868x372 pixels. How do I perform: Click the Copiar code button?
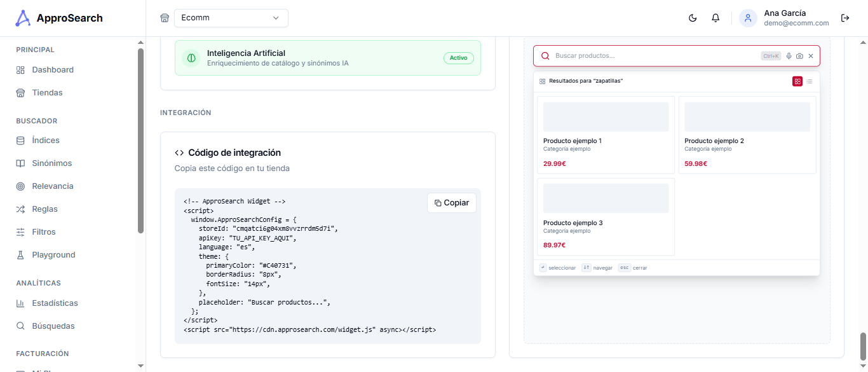(452, 203)
